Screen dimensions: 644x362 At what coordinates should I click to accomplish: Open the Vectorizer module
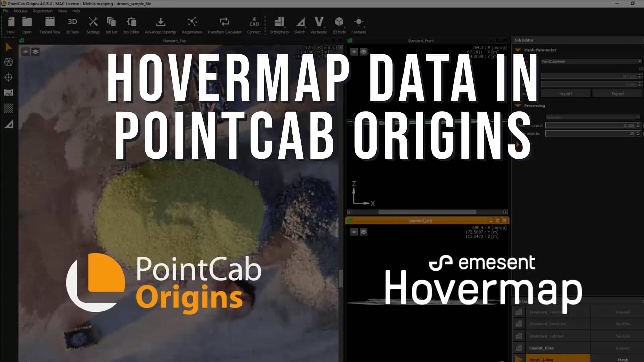[x=319, y=23]
